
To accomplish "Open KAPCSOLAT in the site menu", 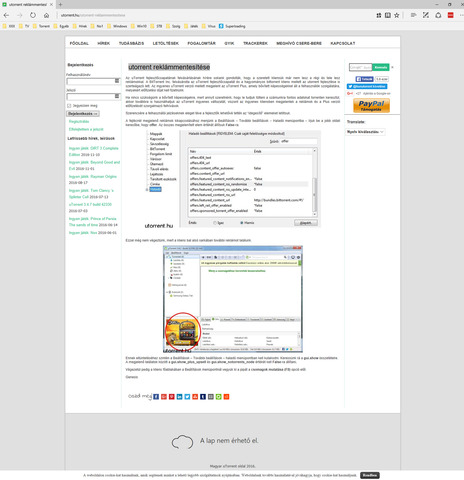I will [x=343, y=43].
